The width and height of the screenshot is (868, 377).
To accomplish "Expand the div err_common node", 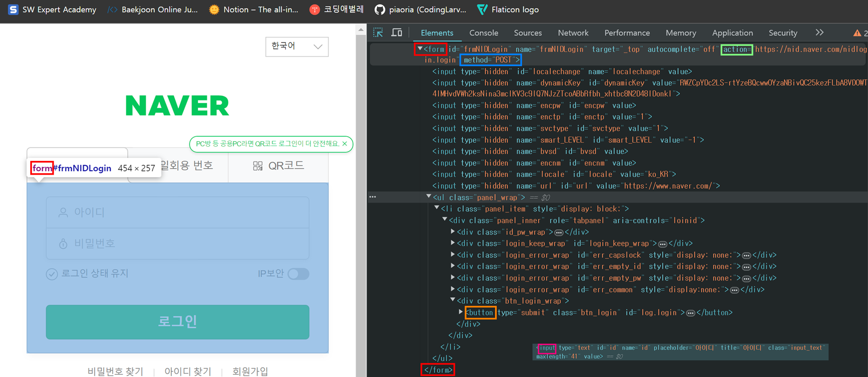I will (453, 289).
